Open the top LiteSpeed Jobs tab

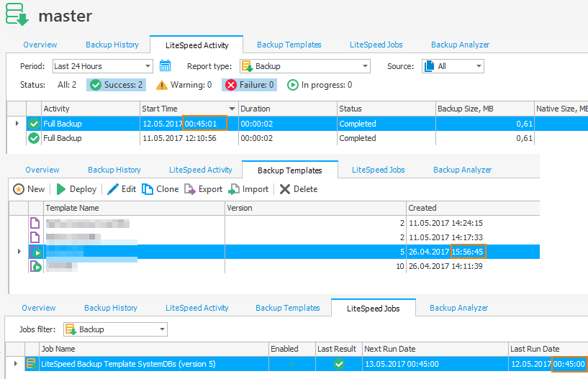pyautogui.click(x=376, y=45)
